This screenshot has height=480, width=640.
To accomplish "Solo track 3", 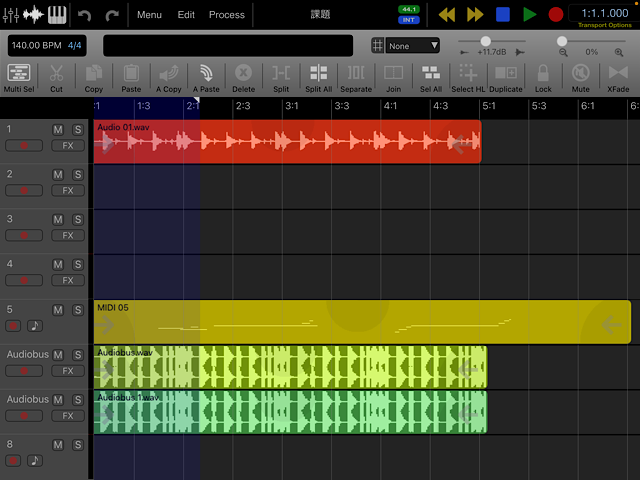I will [x=78, y=220].
